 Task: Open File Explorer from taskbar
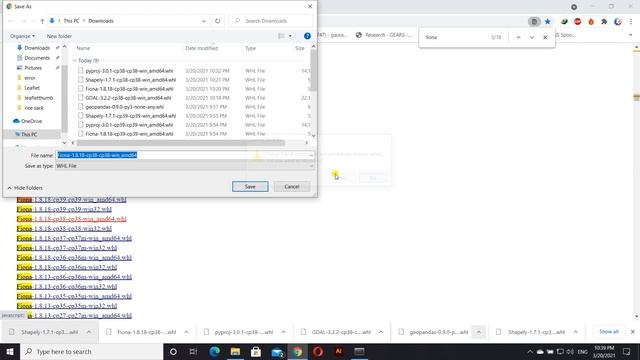[236, 351]
